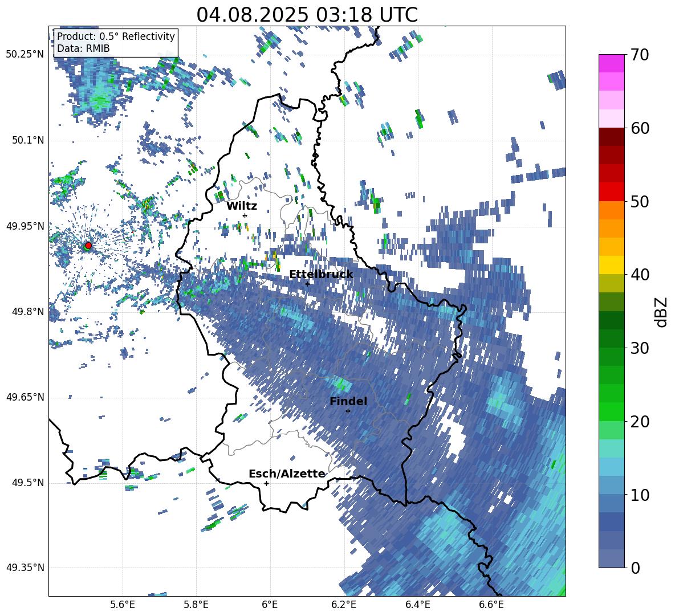675x616 pixels.
Task: Click the 40 value on the colorbar
Action: pyautogui.click(x=639, y=275)
